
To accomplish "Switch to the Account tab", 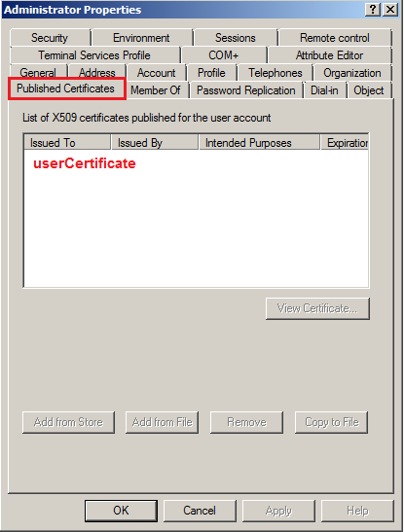I will pyautogui.click(x=157, y=72).
